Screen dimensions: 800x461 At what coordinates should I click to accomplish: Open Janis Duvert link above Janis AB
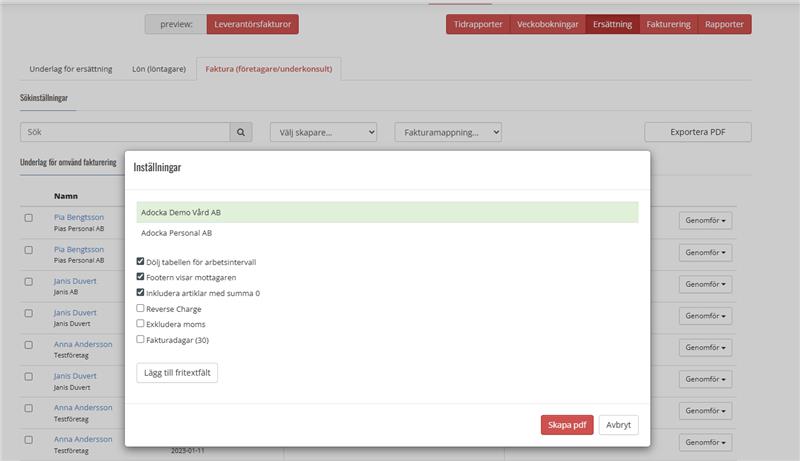(x=75, y=281)
